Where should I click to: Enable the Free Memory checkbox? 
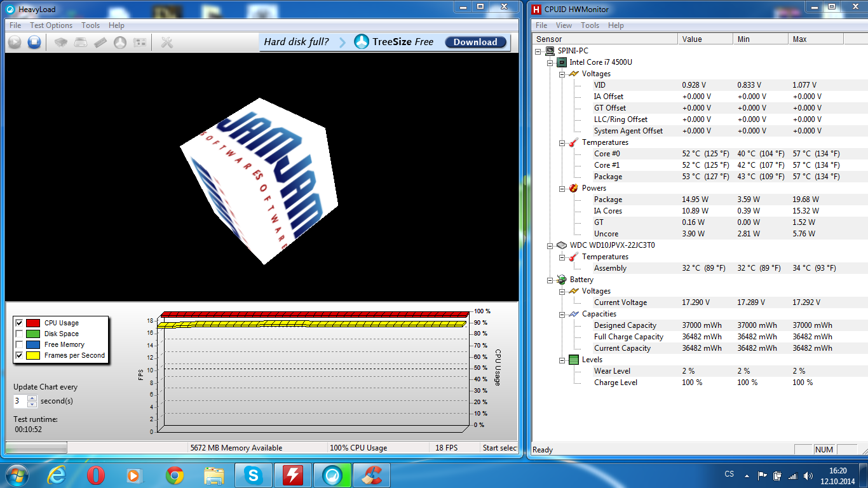(x=19, y=344)
